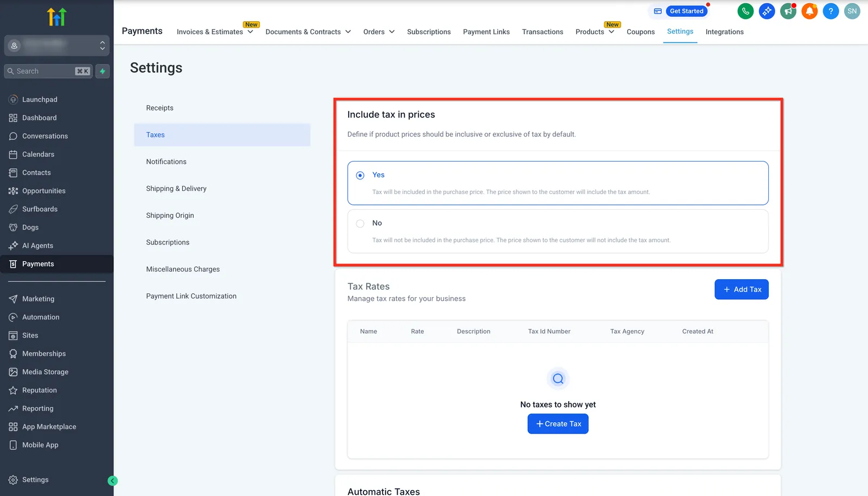This screenshot has width=868, height=496.
Task: Open the megaphone announcements icon
Action: [788, 11]
